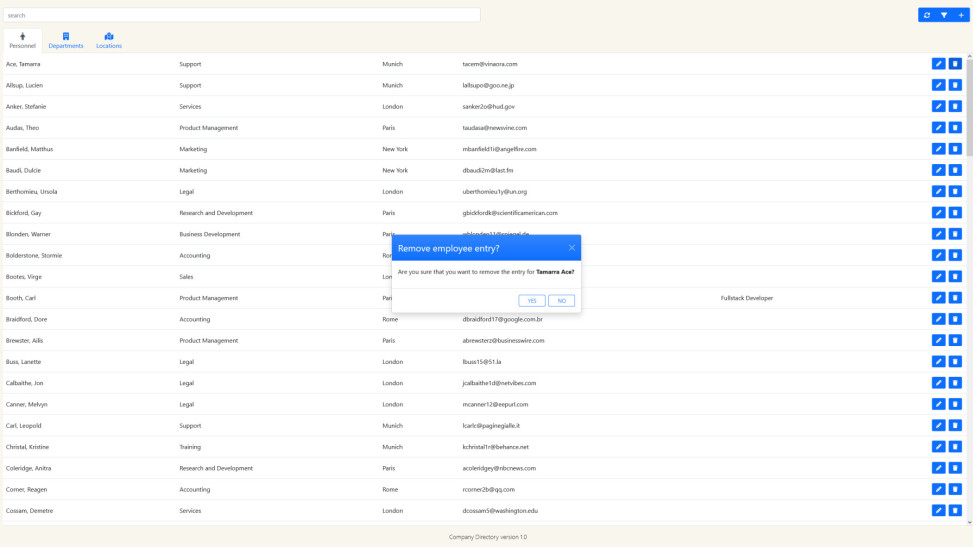The height and width of the screenshot is (547, 973).
Task: Click the plus icon to add entry
Action: pyautogui.click(x=960, y=15)
